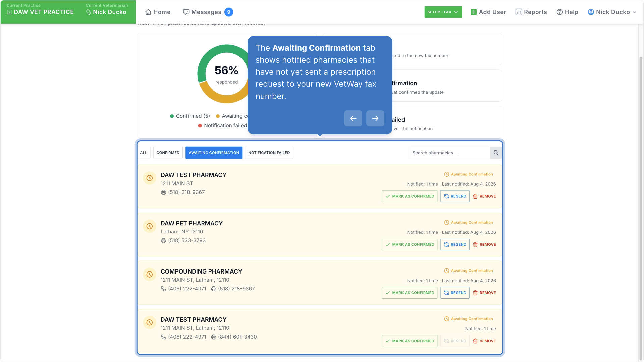The height and width of the screenshot is (362, 644).
Task: Go to previous tour step arrow
Action: tap(353, 118)
